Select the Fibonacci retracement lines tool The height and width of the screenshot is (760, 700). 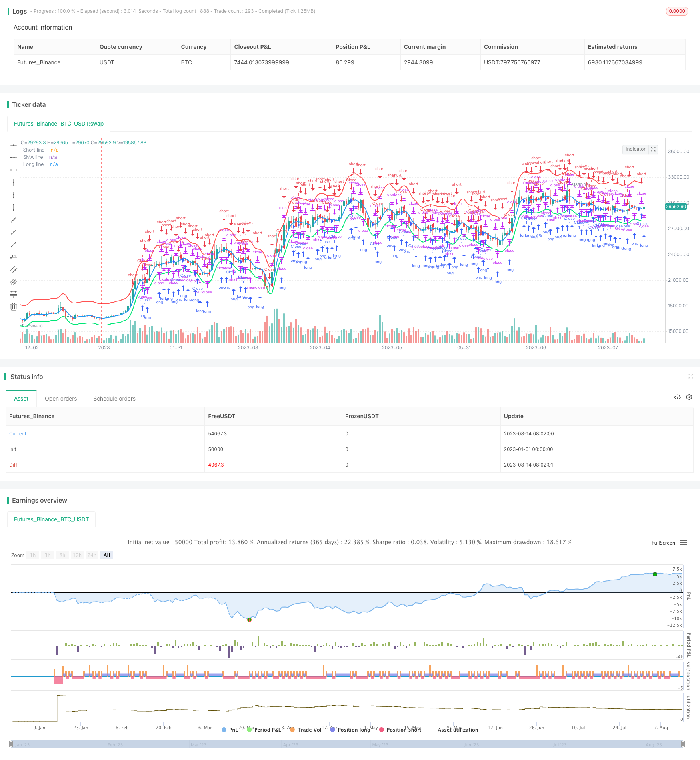pos(14,294)
